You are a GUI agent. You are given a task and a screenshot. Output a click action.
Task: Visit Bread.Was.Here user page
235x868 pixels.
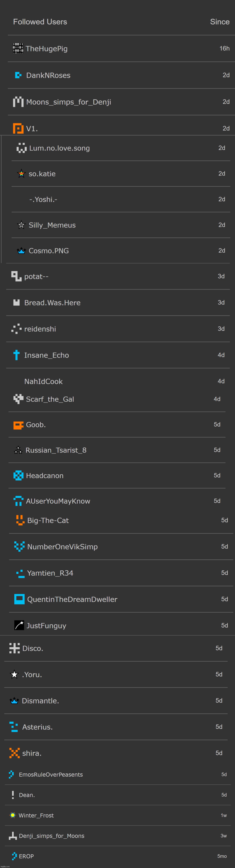[x=52, y=303]
